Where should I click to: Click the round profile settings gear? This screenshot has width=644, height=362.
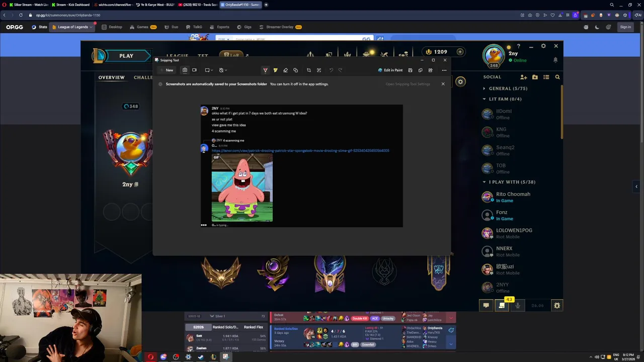(x=460, y=82)
